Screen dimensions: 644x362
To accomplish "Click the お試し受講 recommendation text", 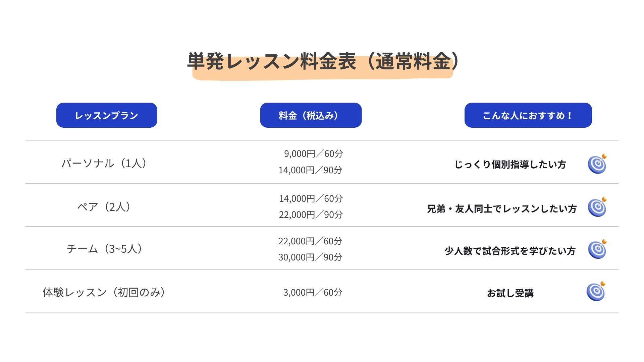I will tap(510, 293).
